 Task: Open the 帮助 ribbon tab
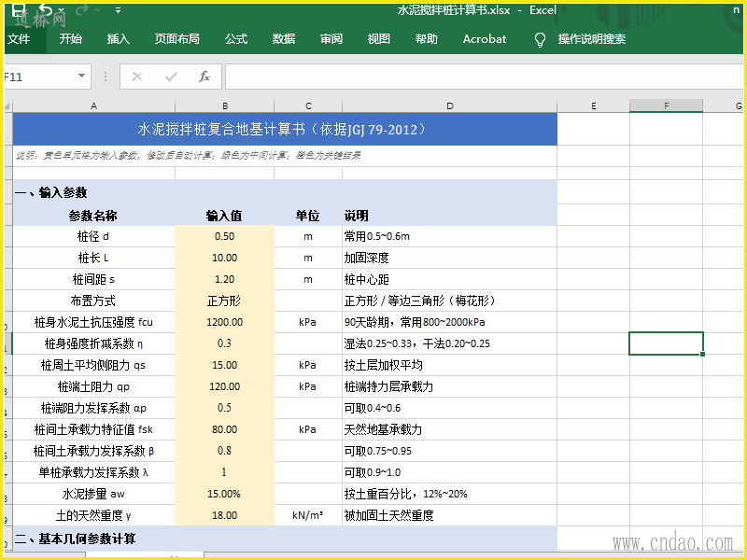pyautogui.click(x=427, y=39)
